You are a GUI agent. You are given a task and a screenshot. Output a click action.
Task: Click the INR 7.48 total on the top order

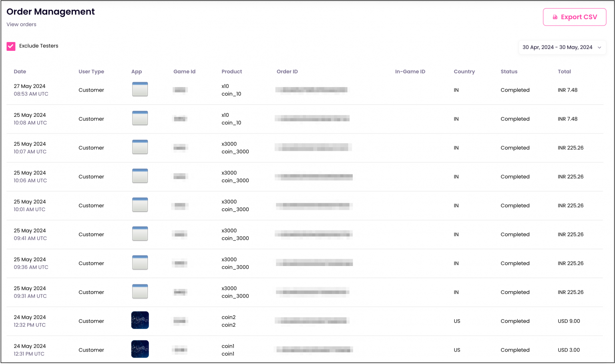[568, 90]
